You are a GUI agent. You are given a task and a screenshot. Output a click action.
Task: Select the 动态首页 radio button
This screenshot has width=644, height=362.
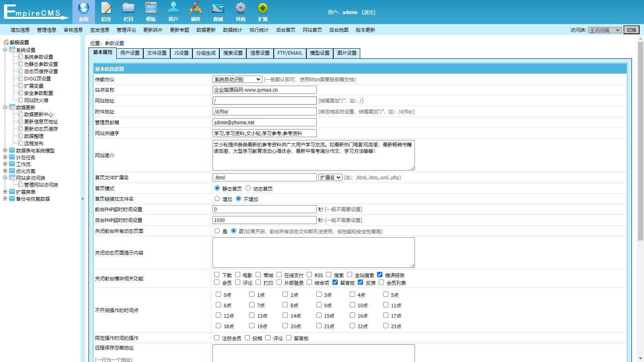click(249, 188)
